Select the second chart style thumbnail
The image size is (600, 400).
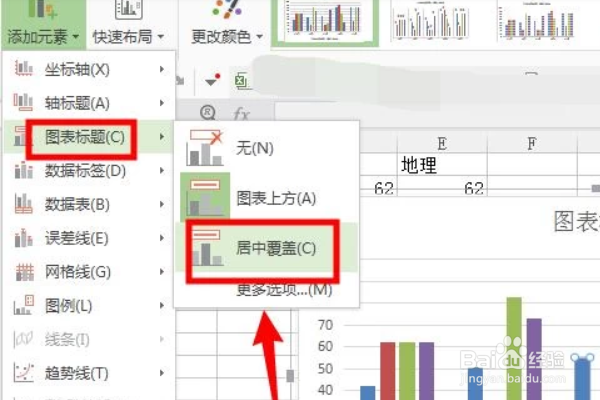pos(431,20)
